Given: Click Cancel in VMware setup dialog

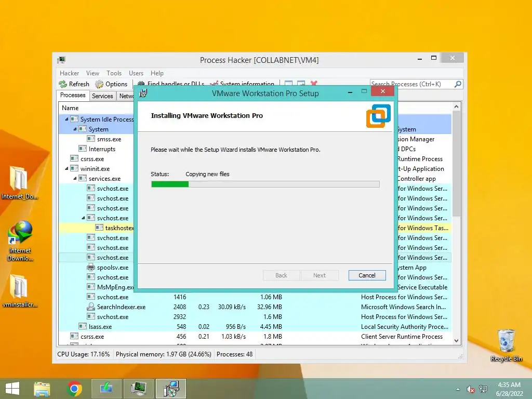Looking at the screenshot, I should [x=367, y=275].
